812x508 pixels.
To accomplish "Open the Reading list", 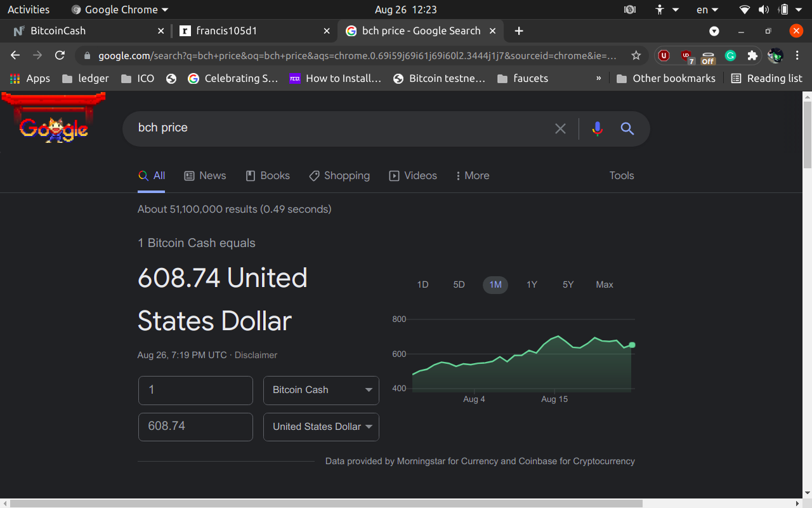I will pos(766,79).
